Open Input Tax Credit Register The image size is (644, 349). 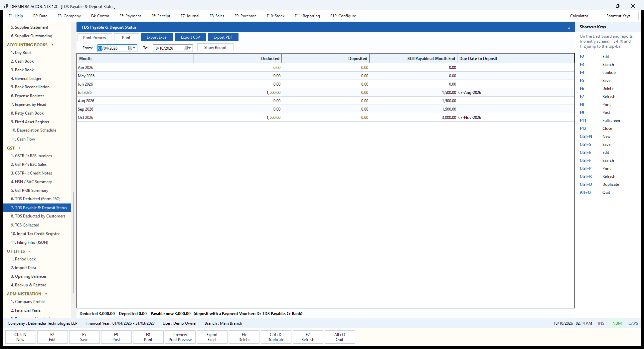(x=35, y=234)
